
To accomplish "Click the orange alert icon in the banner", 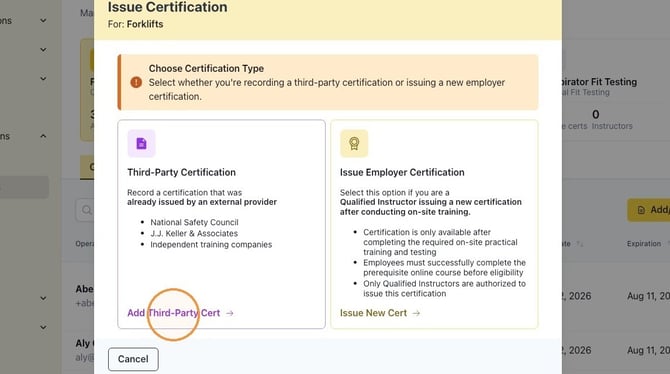I will [136, 82].
